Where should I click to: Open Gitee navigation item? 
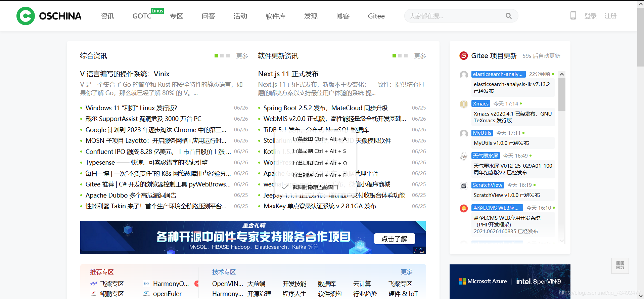coord(376,16)
